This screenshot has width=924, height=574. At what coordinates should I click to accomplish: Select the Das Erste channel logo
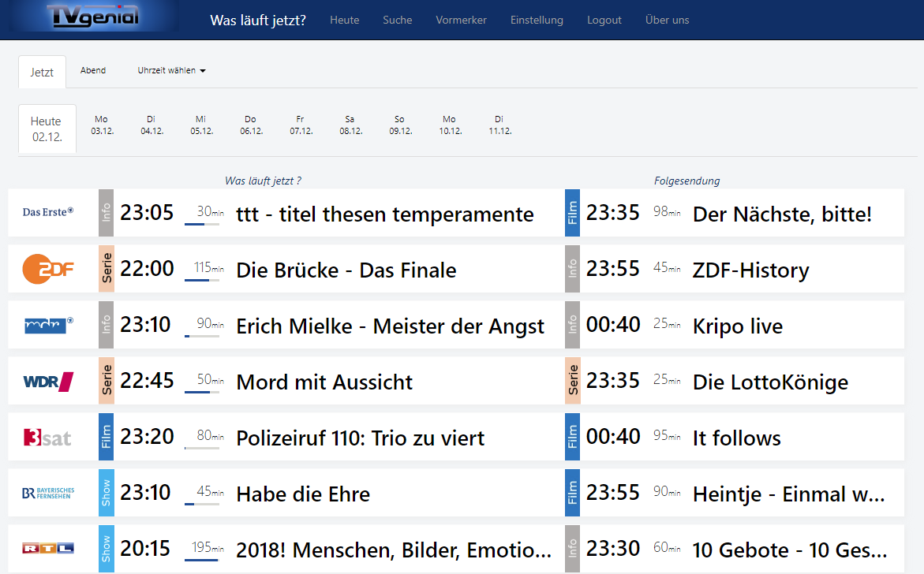[47, 212]
